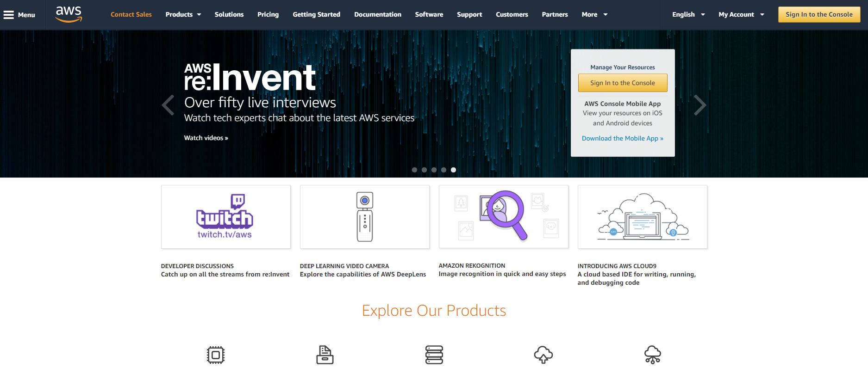Click 'Explore Our Products' heading
Viewport: 868px width, 368px height.
pyautogui.click(x=434, y=311)
